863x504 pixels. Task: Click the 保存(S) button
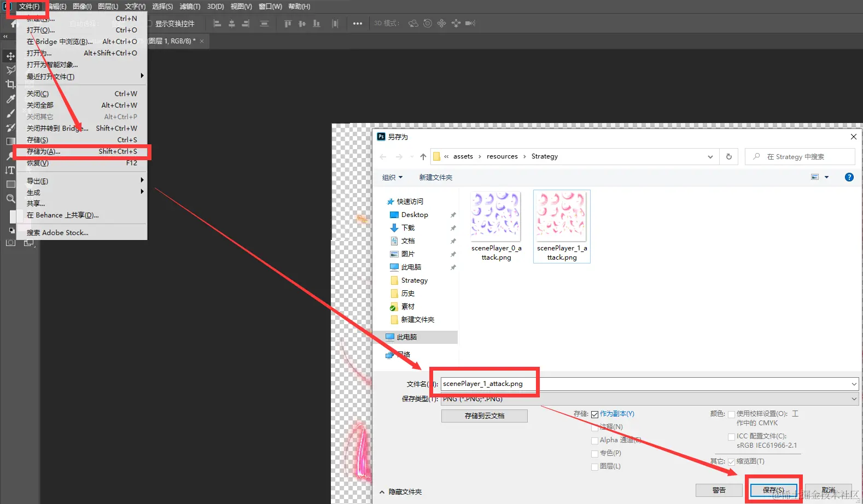click(x=773, y=490)
